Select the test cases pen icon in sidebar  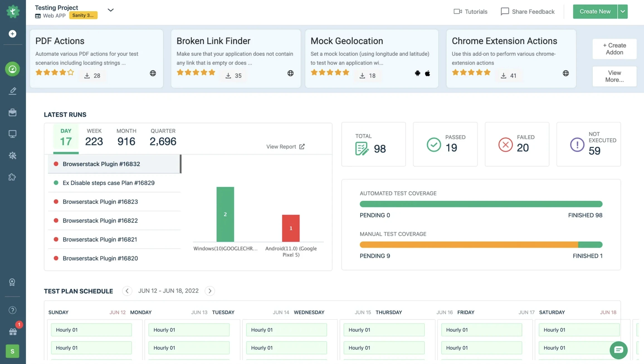pyautogui.click(x=12, y=91)
